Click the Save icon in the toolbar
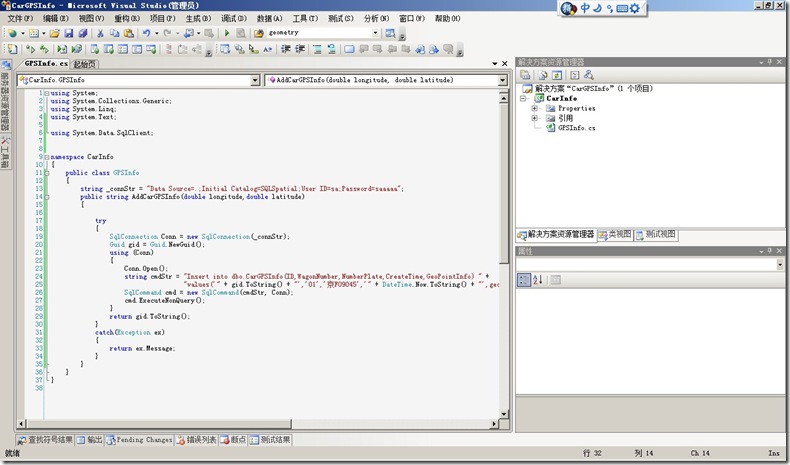Viewport: 790px width, 465px height. coord(69,33)
